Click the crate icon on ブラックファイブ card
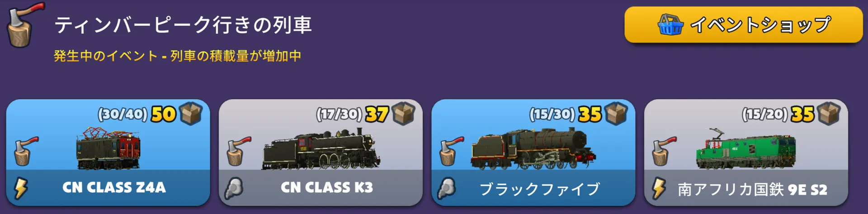868x214 pixels. coord(617,113)
